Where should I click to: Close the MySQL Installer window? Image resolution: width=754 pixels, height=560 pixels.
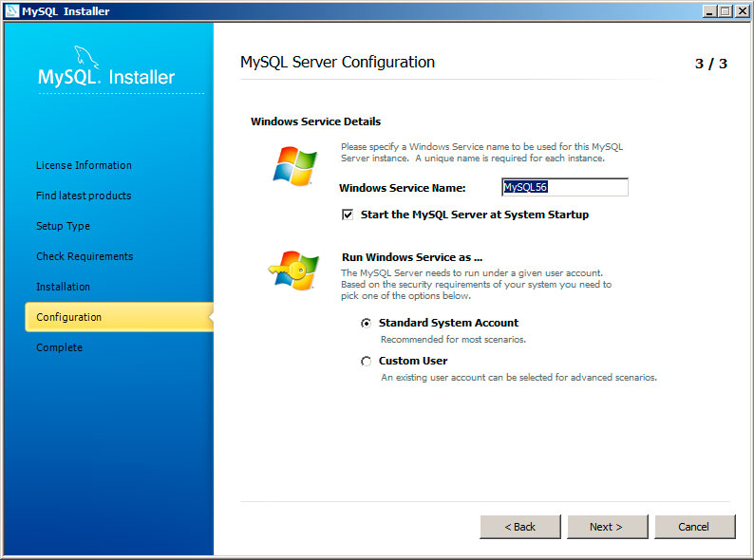point(742,11)
